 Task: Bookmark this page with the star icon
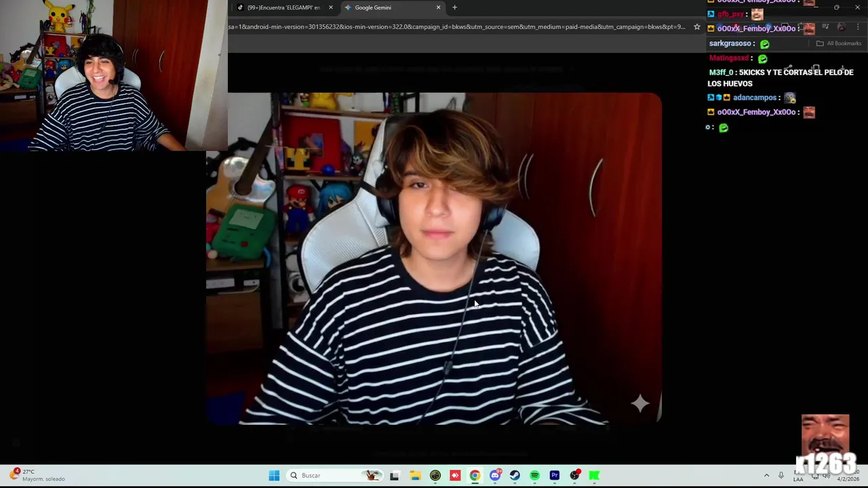[x=696, y=27]
